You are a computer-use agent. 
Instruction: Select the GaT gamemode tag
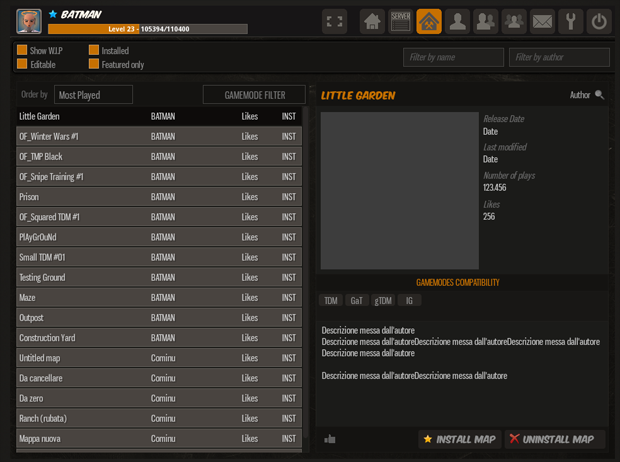[x=357, y=301]
